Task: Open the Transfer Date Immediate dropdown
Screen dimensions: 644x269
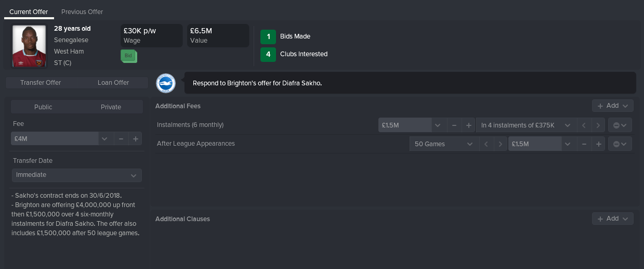Action: click(77, 175)
